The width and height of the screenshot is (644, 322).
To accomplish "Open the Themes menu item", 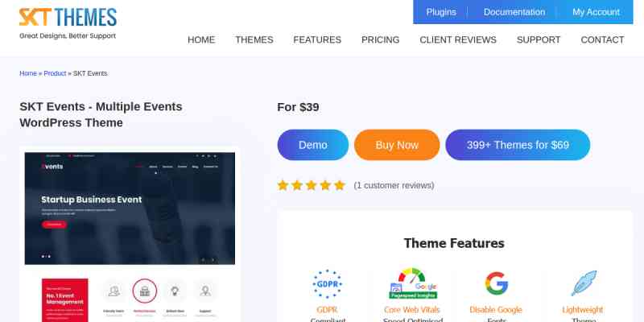I will [x=254, y=39].
